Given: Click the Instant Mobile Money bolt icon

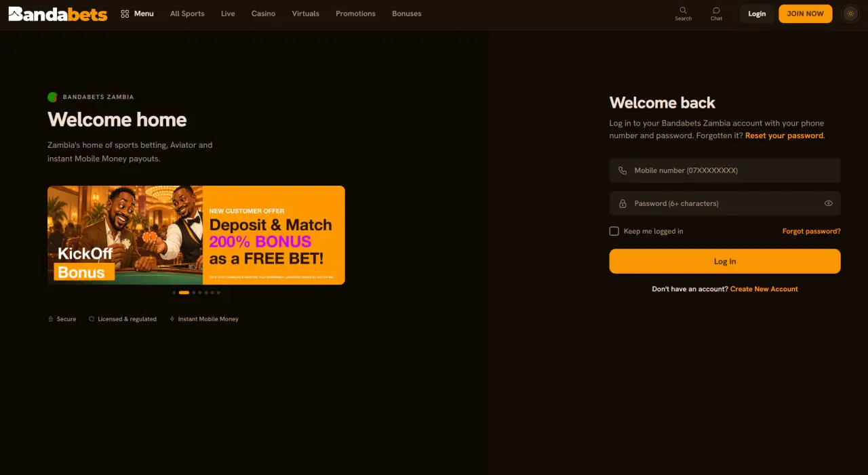Looking at the screenshot, I should tap(172, 319).
